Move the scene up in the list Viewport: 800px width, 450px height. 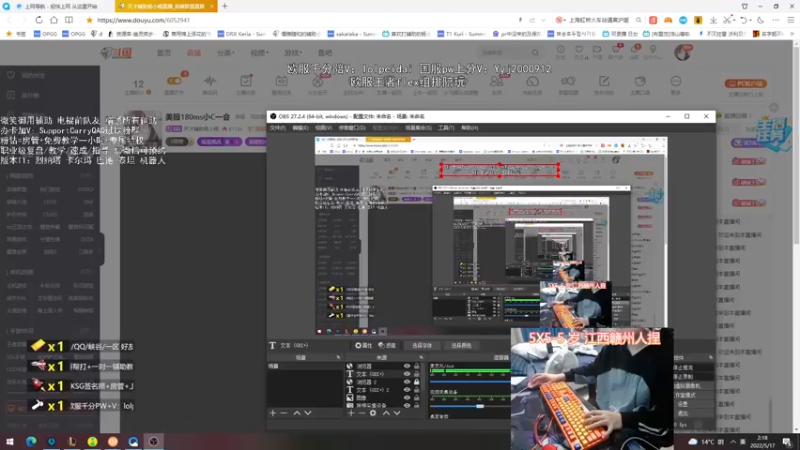click(296, 413)
